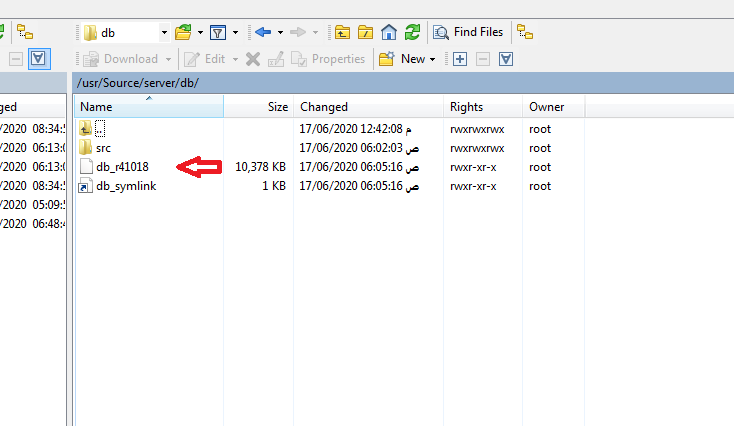This screenshot has width=734, height=426.
Task: Expand the filter dropdown arrow
Action: click(x=235, y=33)
